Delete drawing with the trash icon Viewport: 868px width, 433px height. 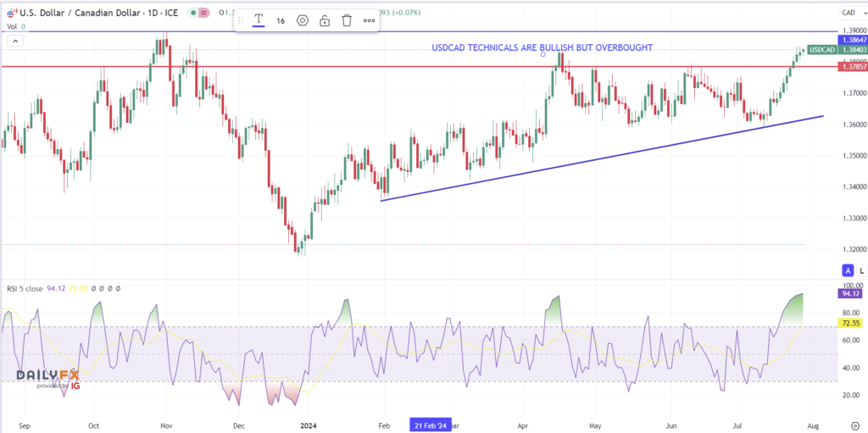347,20
